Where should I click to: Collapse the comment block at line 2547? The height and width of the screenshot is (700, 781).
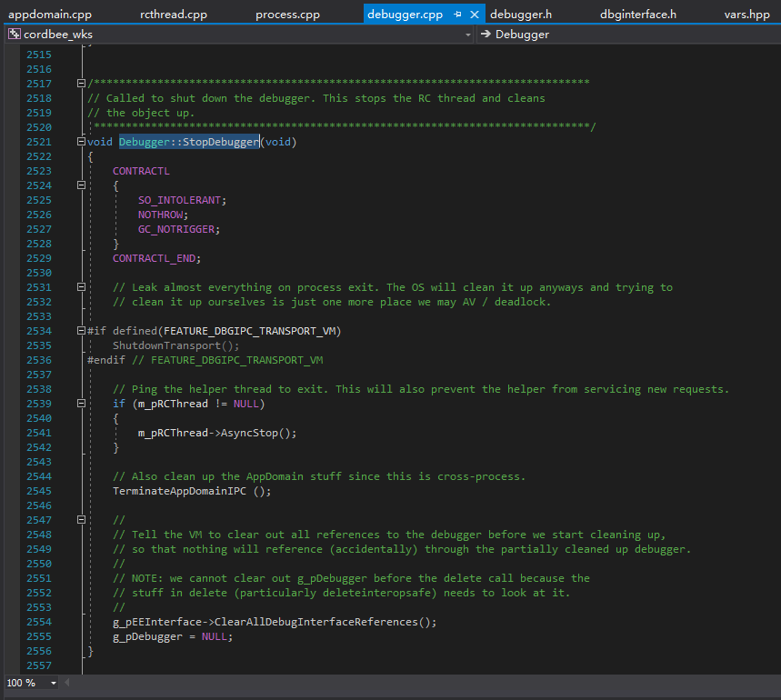point(82,520)
